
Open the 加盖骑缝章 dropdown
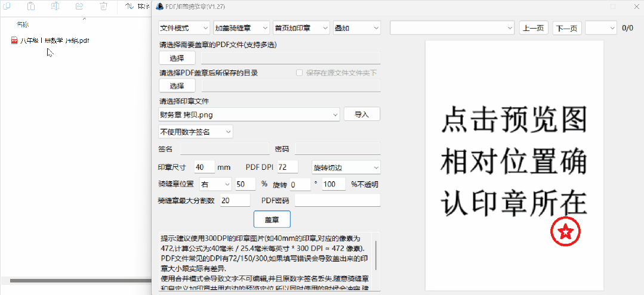tap(242, 28)
